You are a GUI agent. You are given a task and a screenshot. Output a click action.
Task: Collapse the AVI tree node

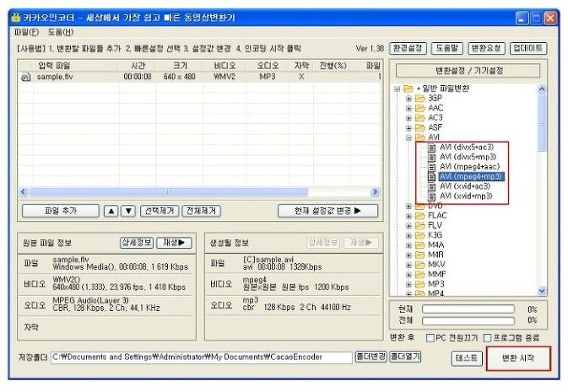(408, 138)
